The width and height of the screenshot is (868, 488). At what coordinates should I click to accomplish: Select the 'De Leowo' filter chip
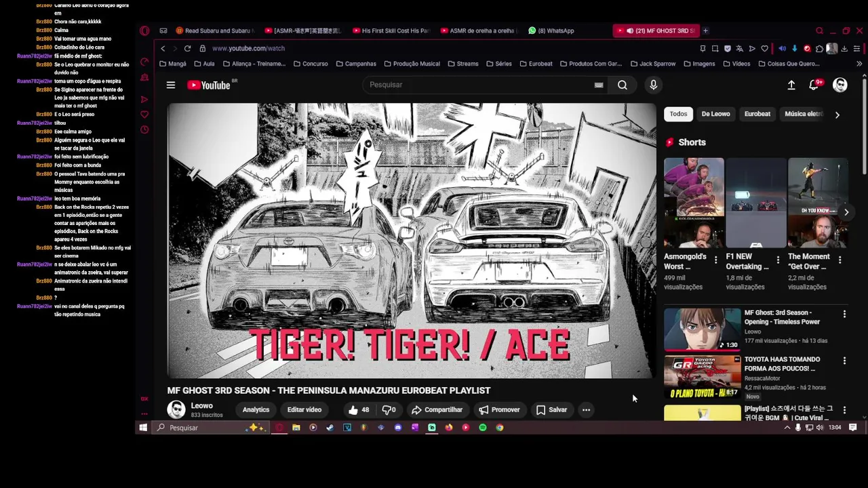(x=715, y=114)
